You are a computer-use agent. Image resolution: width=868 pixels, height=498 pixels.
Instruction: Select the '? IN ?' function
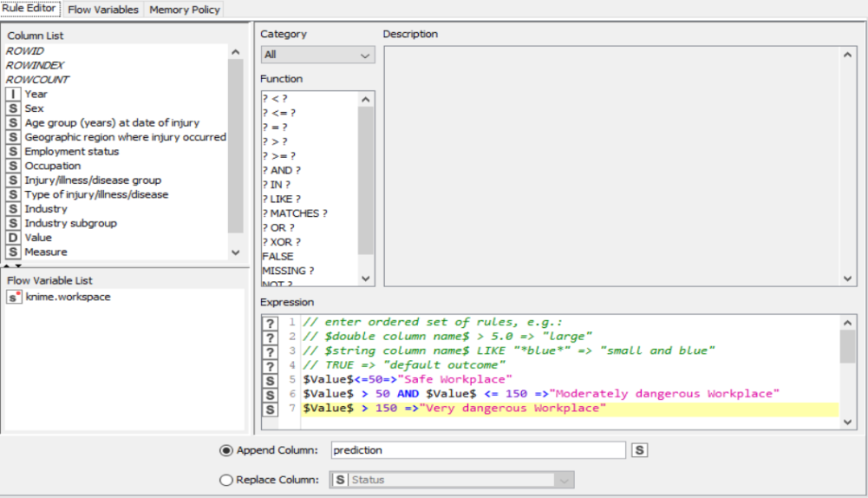[277, 185]
